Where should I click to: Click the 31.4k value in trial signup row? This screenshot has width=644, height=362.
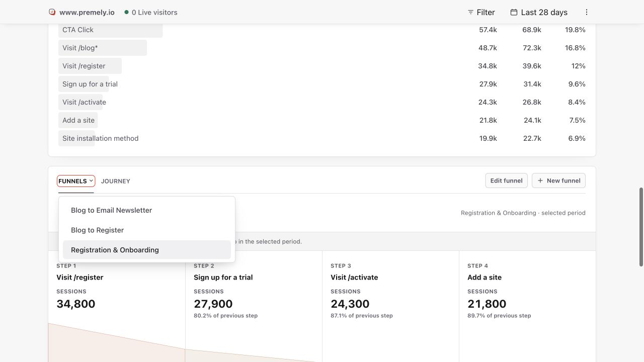click(532, 84)
